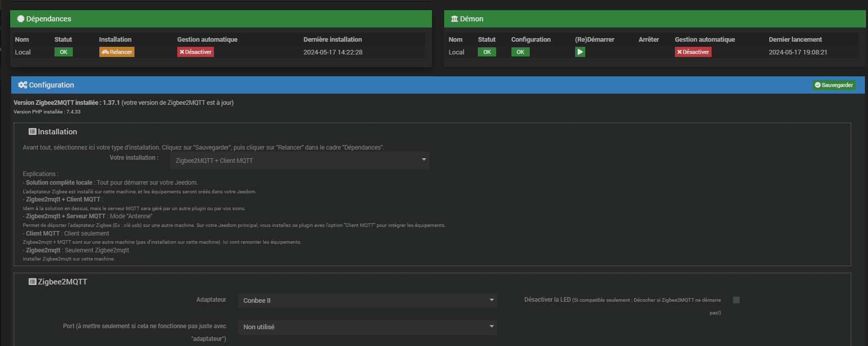Click the Démon Configuration OK badge
The height and width of the screenshot is (346, 868).
(521, 52)
